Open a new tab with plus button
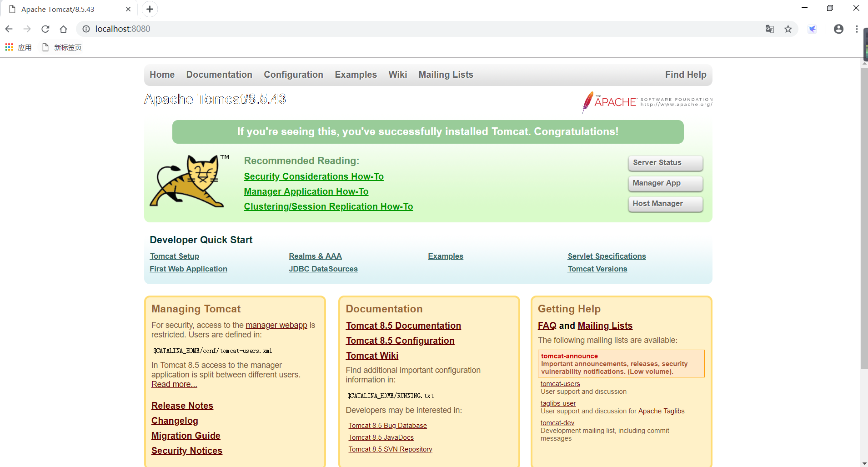This screenshot has width=868, height=467. [x=150, y=9]
